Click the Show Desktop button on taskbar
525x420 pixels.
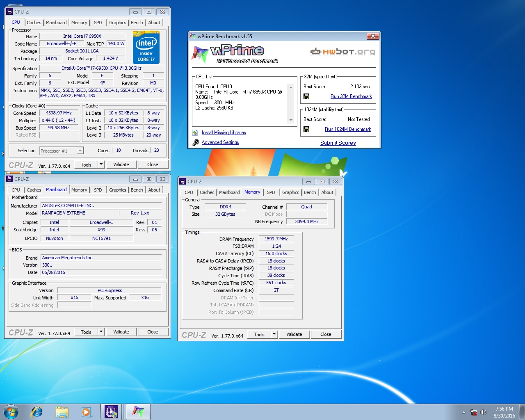point(522,412)
